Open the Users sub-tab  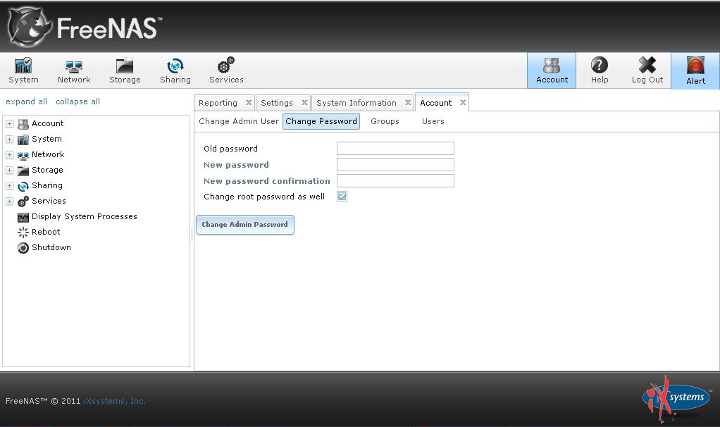click(x=433, y=121)
